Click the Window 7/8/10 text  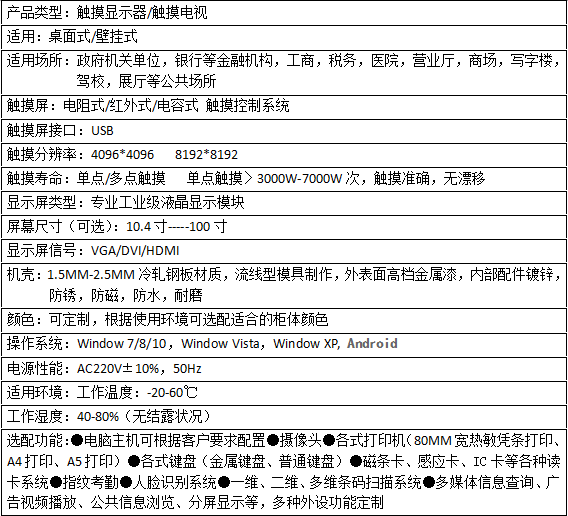[122, 344]
